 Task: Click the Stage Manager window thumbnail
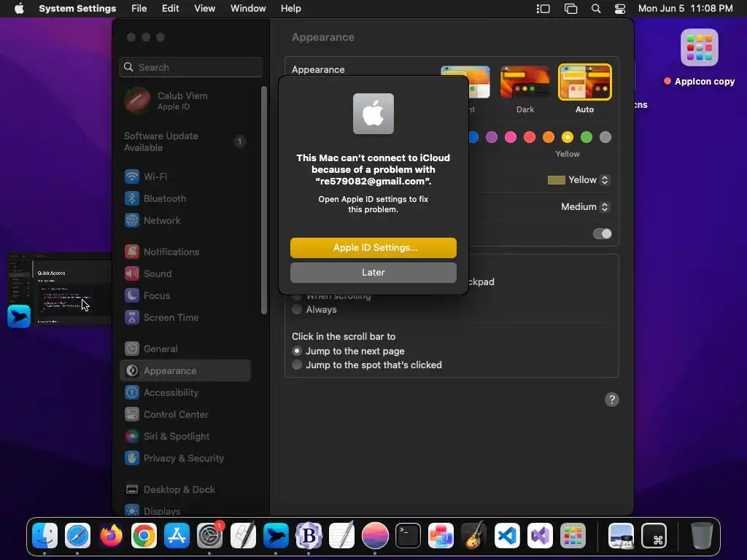[60, 289]
